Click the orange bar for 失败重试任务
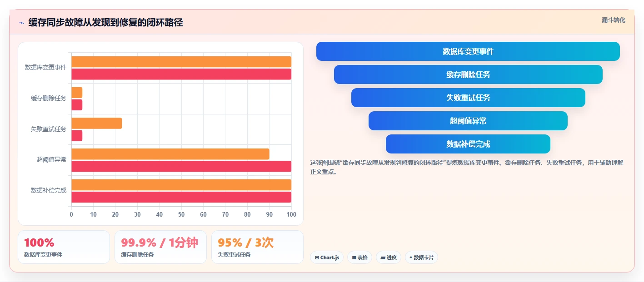The width and height of the screenshot is (644, 282). [x=96, y=123]
